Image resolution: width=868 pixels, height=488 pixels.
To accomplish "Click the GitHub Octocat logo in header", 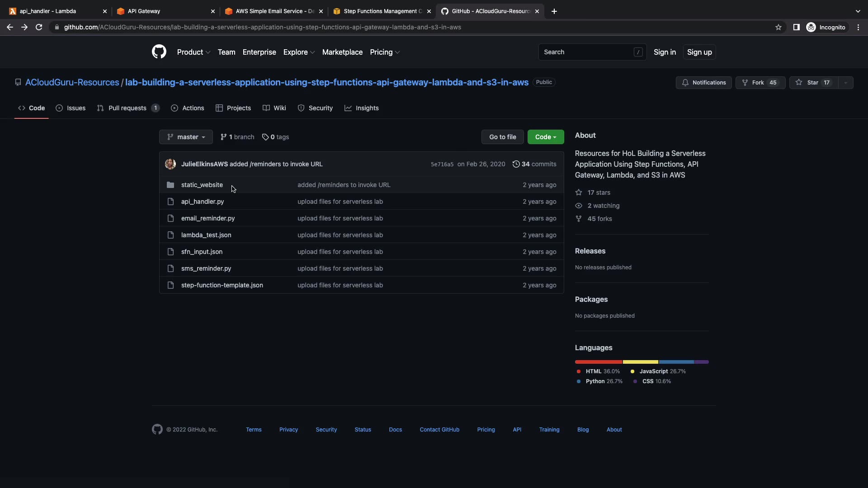I will coord(159,52).
